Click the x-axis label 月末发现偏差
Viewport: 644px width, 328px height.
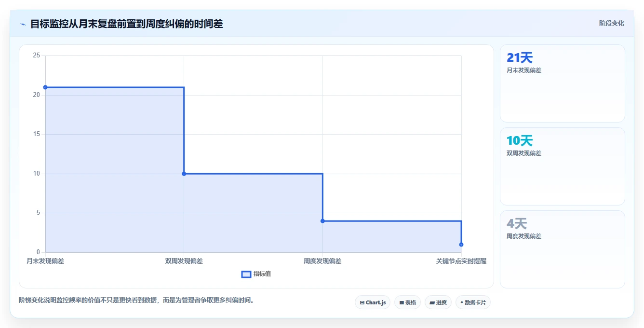[x=45, y=261]
